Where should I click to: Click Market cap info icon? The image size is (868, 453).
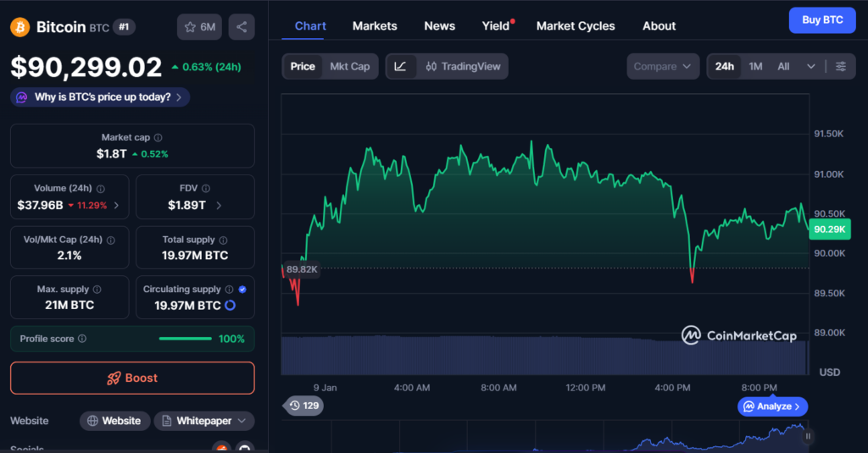[x=159, y=137]
